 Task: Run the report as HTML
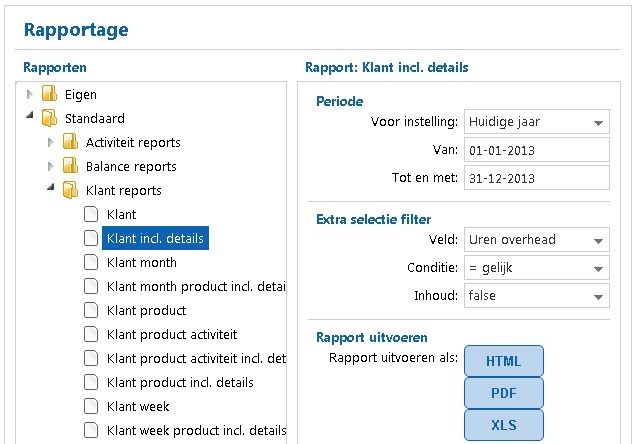504,361
